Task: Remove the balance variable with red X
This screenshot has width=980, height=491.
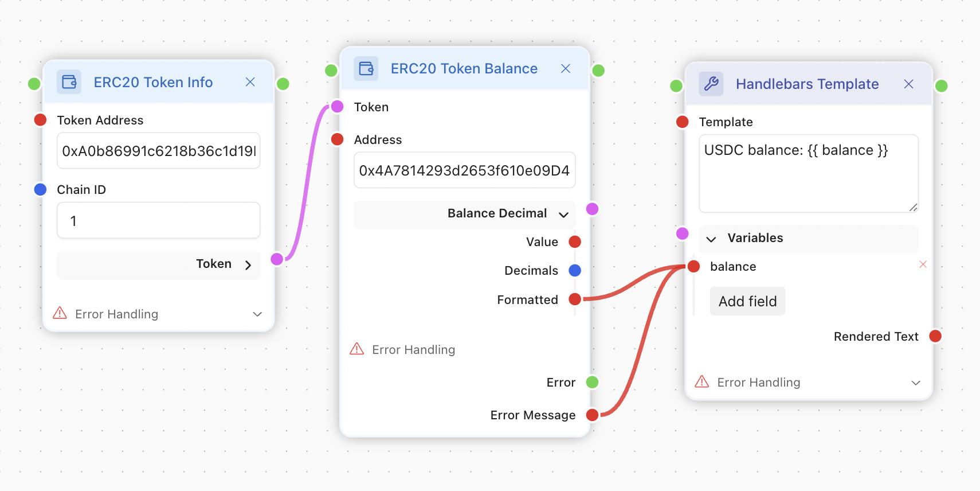Action: point(923,264)
